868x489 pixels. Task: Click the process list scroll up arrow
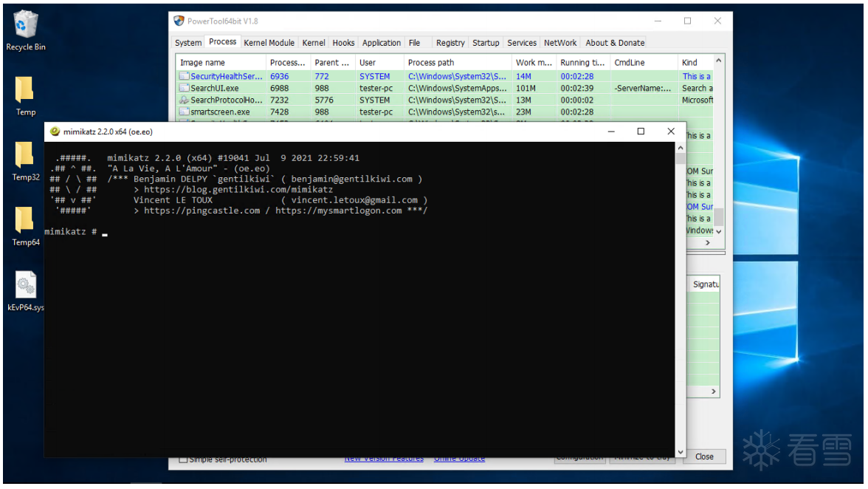click(719, 61)
